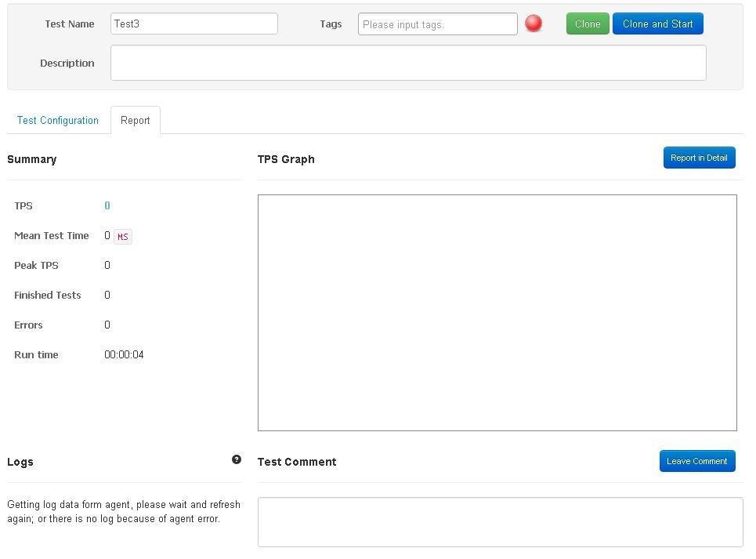Click inside the empty TPS Graph area
The width and height of the screenshot is (756, 559).
(x=497, y=312)
